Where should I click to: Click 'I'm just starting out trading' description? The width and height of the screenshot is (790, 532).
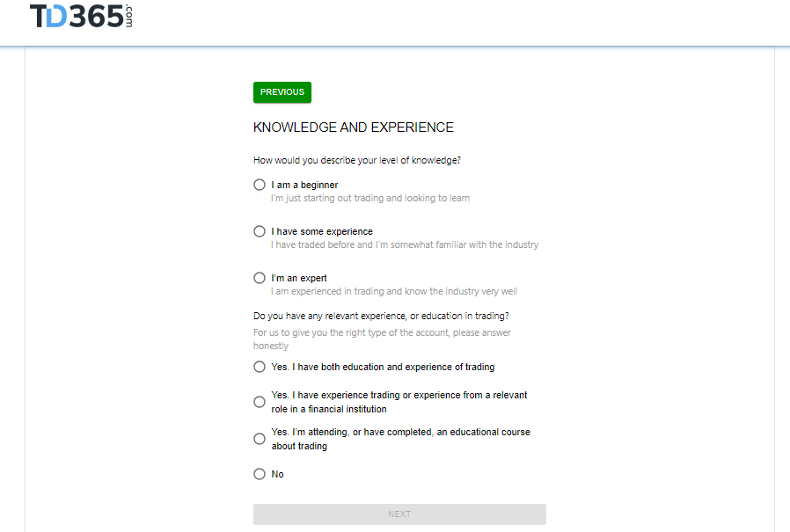click(x=370, y=198)
